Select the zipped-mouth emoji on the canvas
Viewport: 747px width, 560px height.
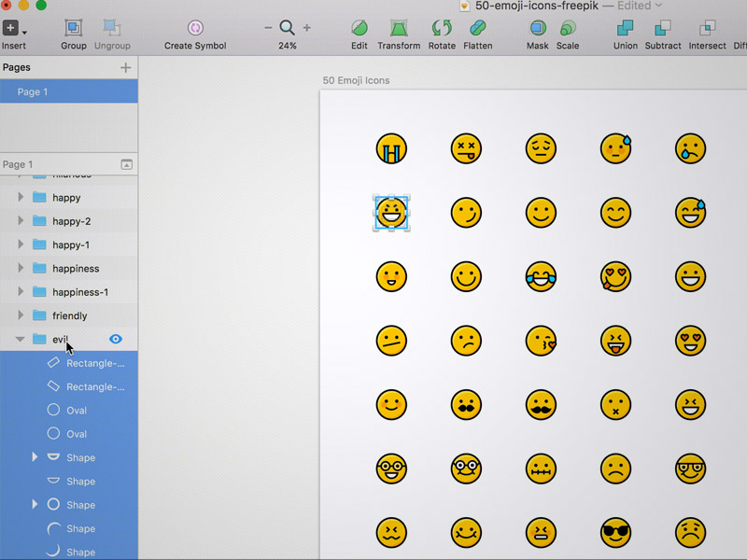click(541, 469)
